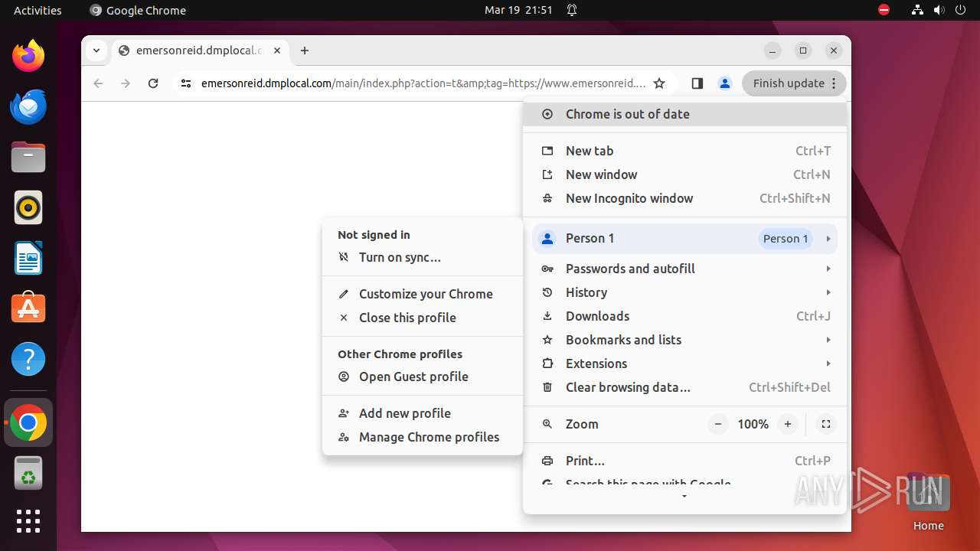Increase zoom with plus button
The image size is (980, 551).
pos(787,424)
